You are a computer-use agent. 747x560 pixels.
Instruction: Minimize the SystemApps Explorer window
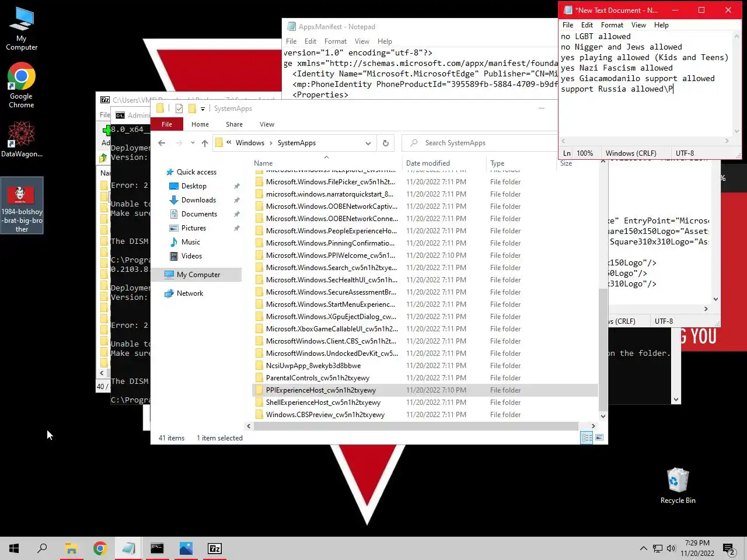coord(541,108)
